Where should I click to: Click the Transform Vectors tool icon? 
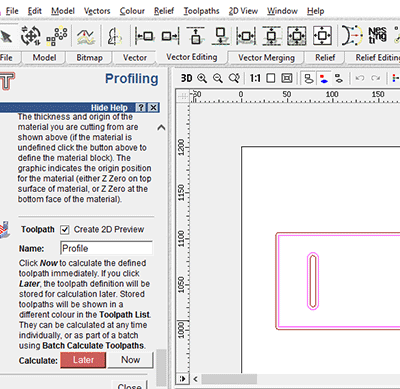pyautogui.click(x=31, y=36)
